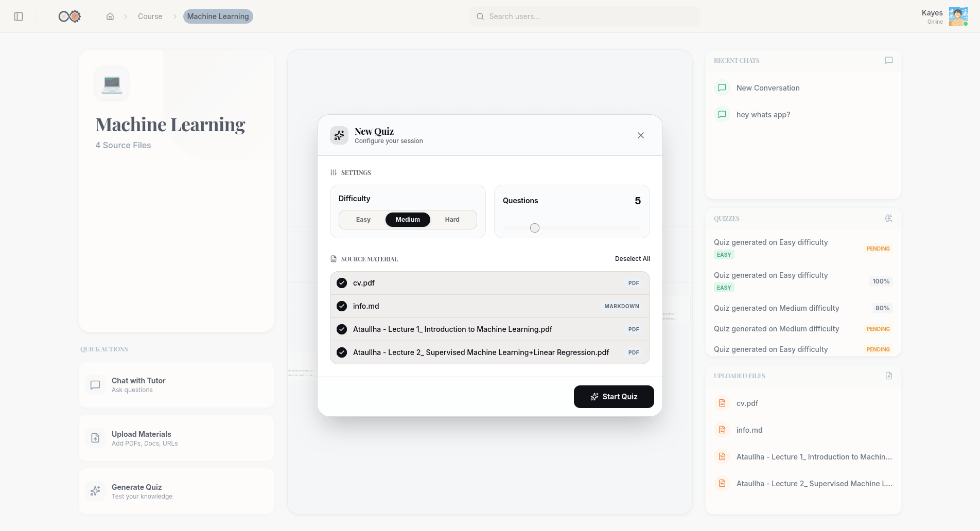The image size is (980, 531).
Task: Click info.md file icon in Uploaded Files
Action: (x=722, y=430)
